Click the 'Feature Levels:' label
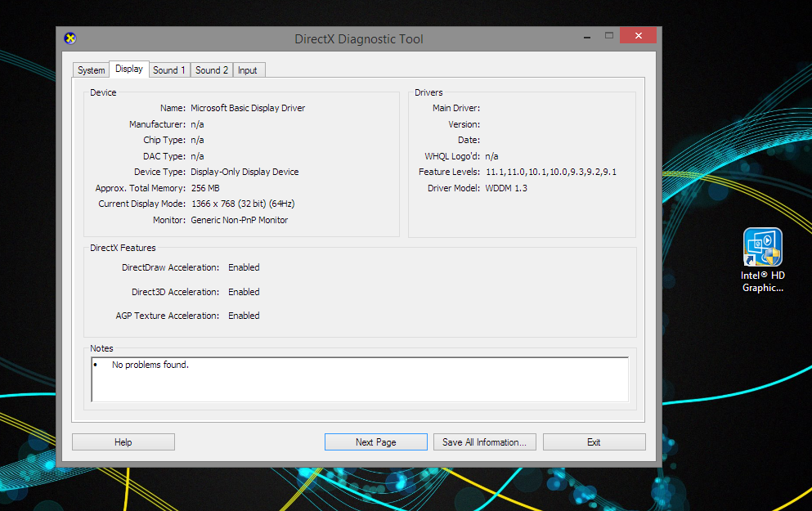Image resolution: width=812 pixels, height=511 pixels. click(x=450, y=172)
